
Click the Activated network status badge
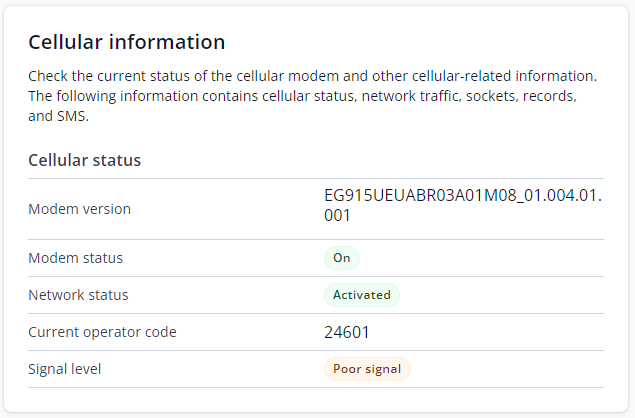(361, 295)
